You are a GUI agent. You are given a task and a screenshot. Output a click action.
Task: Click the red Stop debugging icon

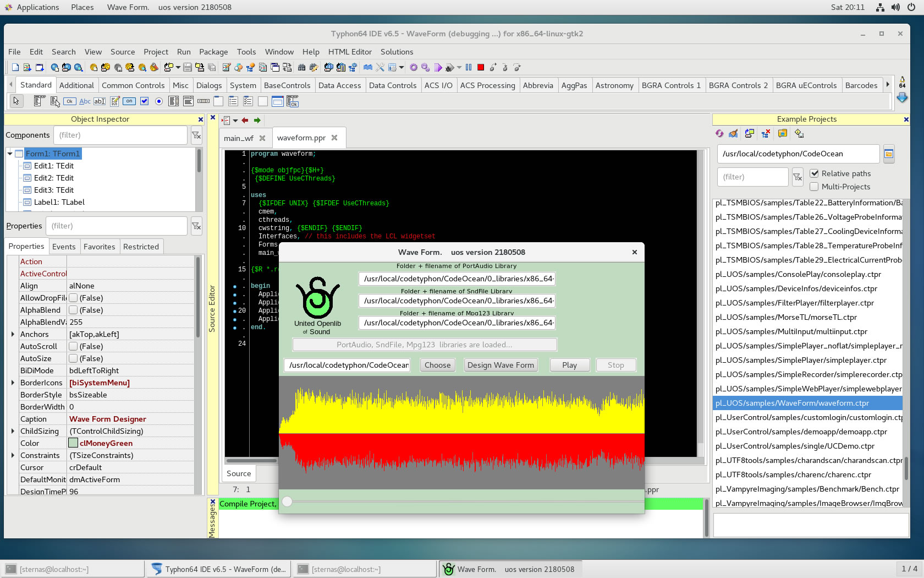click(481, 67)
